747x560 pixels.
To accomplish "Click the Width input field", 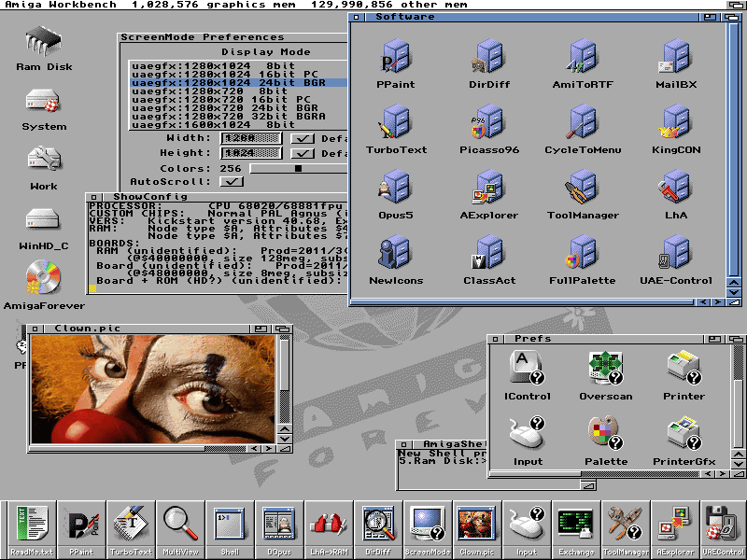I will pyautogui.click(x=251, y=138).
